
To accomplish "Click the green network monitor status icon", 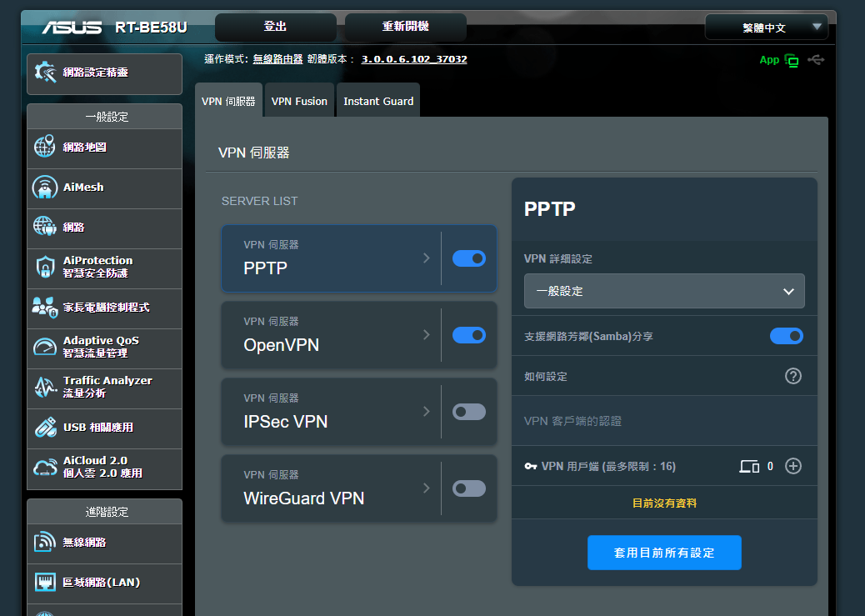I will (x=792, y=61).
